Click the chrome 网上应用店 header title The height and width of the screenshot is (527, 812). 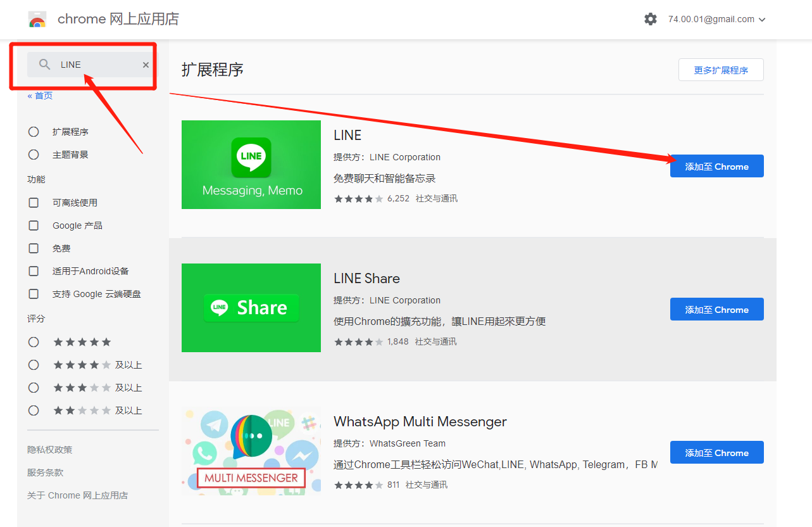(x=118, y=20)
